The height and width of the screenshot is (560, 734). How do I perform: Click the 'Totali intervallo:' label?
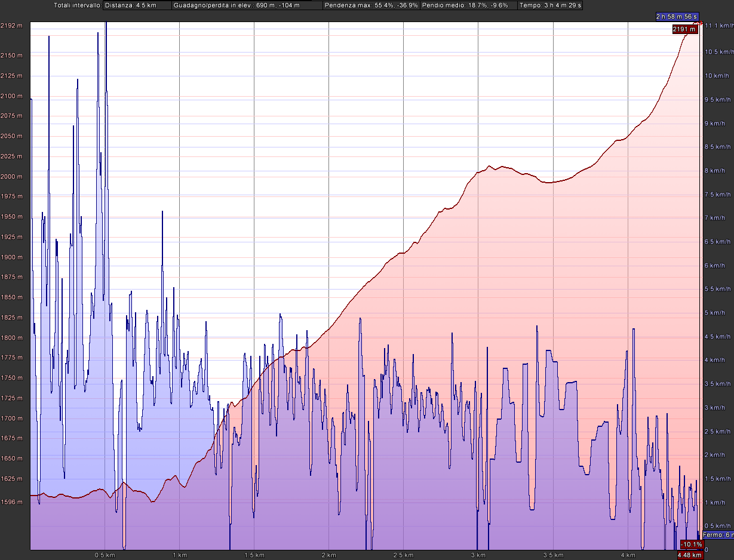click(78, 5)
